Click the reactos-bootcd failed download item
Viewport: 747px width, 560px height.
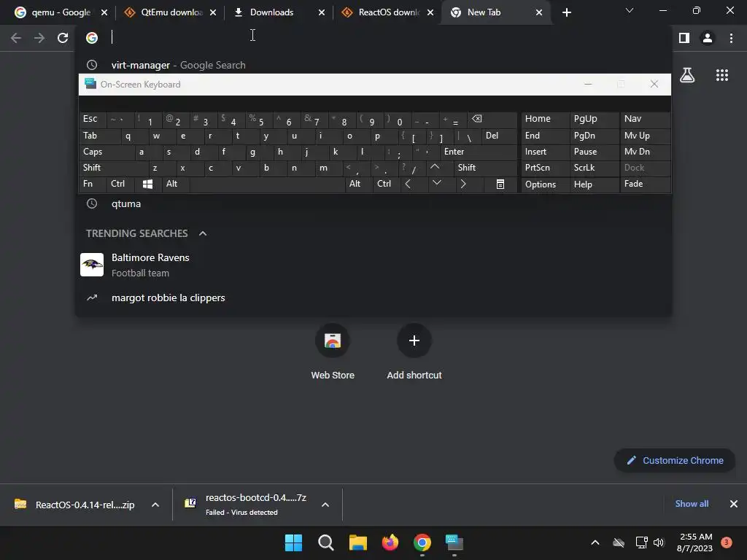click(x=247, y=505)
